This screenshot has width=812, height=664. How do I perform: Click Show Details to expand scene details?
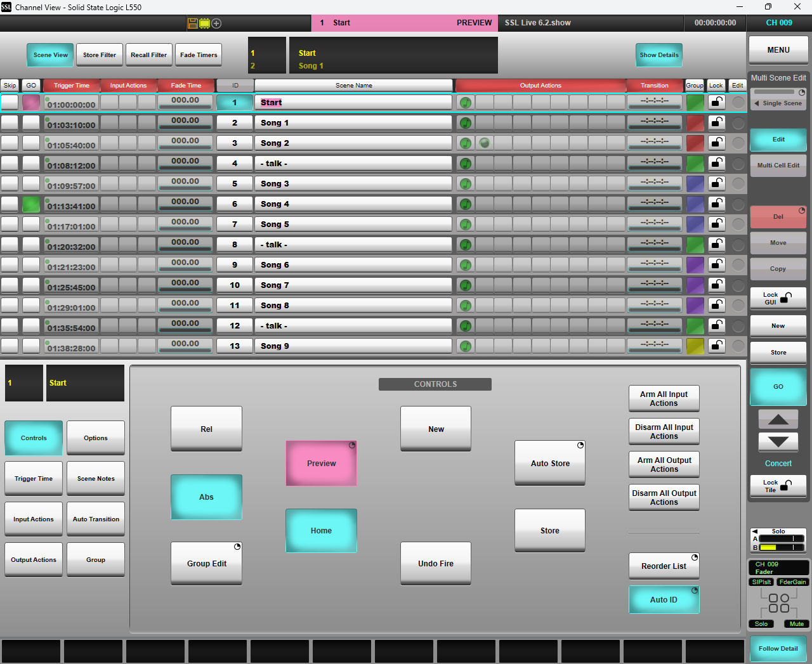coord(658,55)
